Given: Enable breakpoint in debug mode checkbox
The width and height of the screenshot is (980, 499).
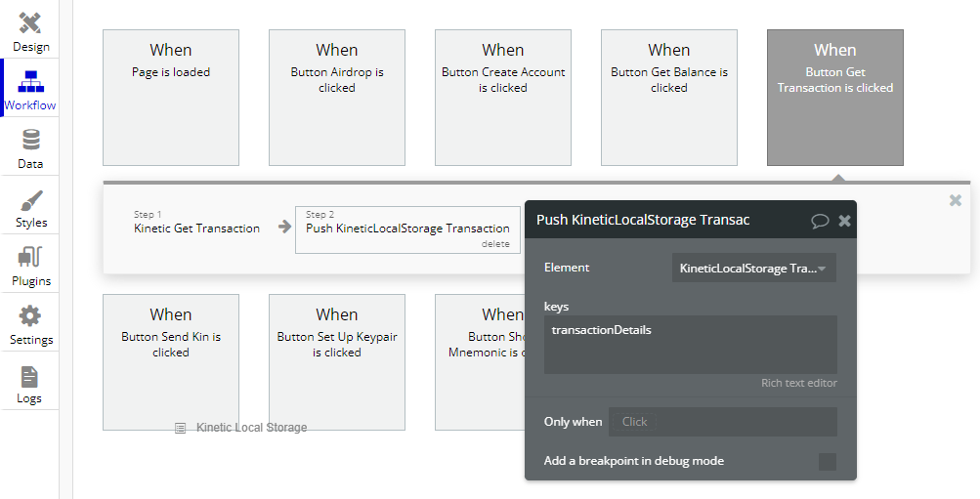Looking at the screenshot, I should click(827, 461).
